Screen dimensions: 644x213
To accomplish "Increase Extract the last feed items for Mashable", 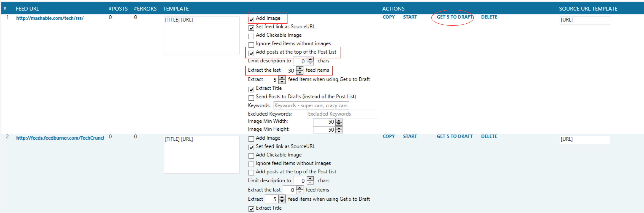I will pos(299,68).
